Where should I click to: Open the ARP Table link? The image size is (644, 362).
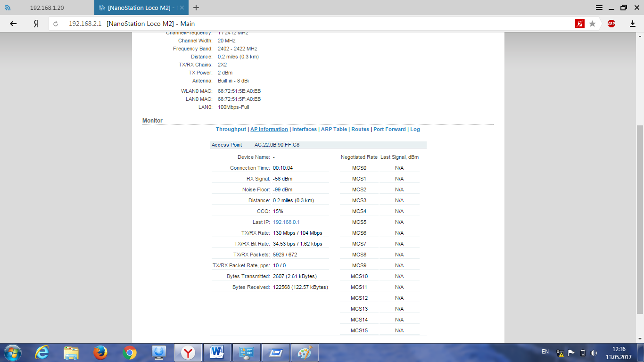[x=334, y=129]
